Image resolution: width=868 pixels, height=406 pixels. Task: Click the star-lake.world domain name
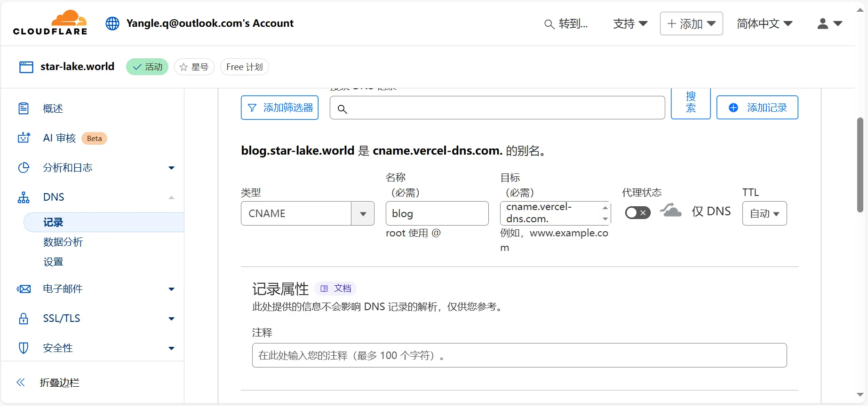point(77,67)
